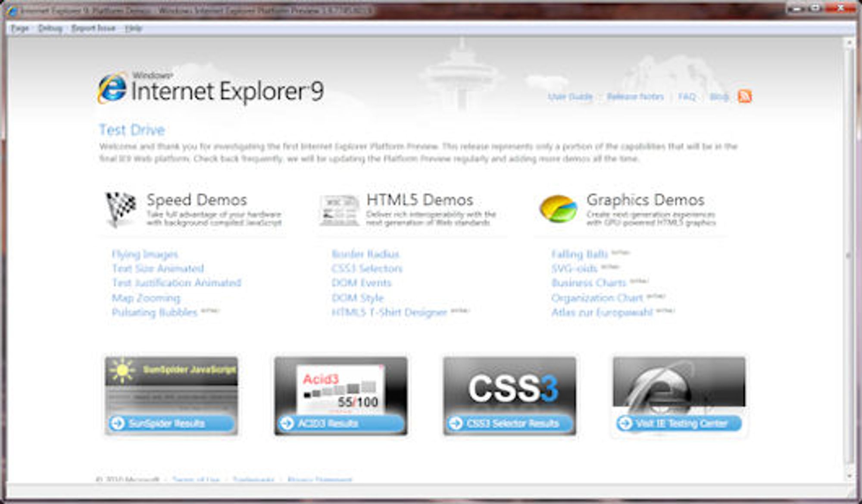Screen dimensions: 862x504
Task: Open the HTML5 T-Shirt Designer demo
Action: tap(390, 312)
